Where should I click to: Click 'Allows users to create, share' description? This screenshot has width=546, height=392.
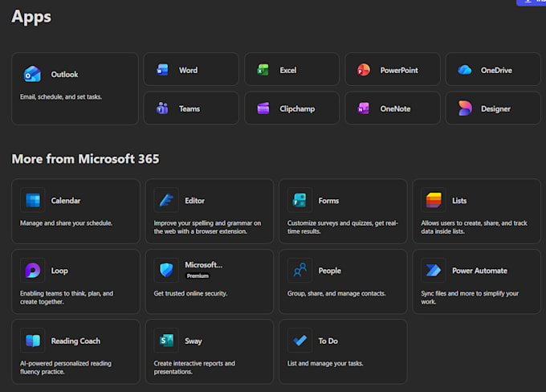474,227
